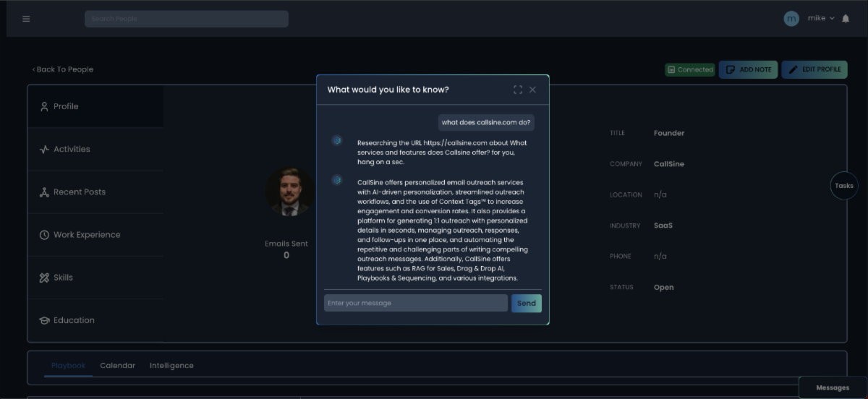
Task: Focus the Enter your message field
Action: [415, 303]
